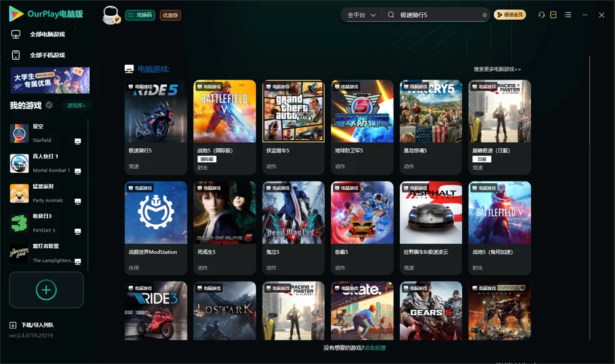The height and width of the screenshot is (364, 615).
Task: Open the user avatar profile
Action: tap(111, 15)
